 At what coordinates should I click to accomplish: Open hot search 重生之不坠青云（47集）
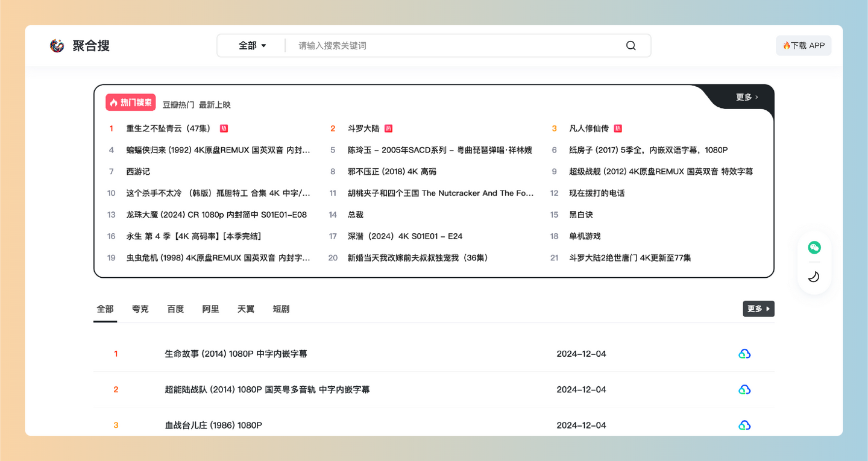168,128
